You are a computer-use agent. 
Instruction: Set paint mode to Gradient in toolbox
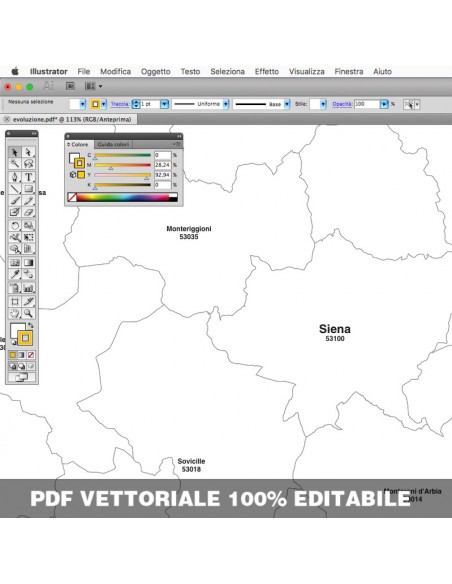(x=22, y=355)
